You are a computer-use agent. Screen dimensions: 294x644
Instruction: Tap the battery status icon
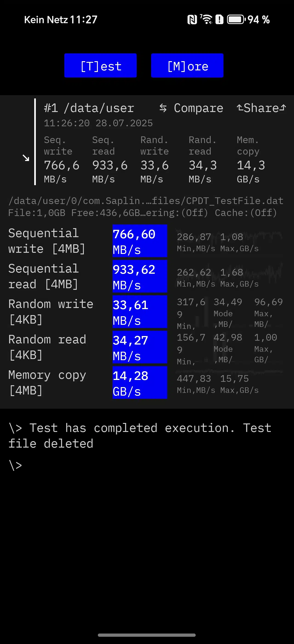coord(236,20)
